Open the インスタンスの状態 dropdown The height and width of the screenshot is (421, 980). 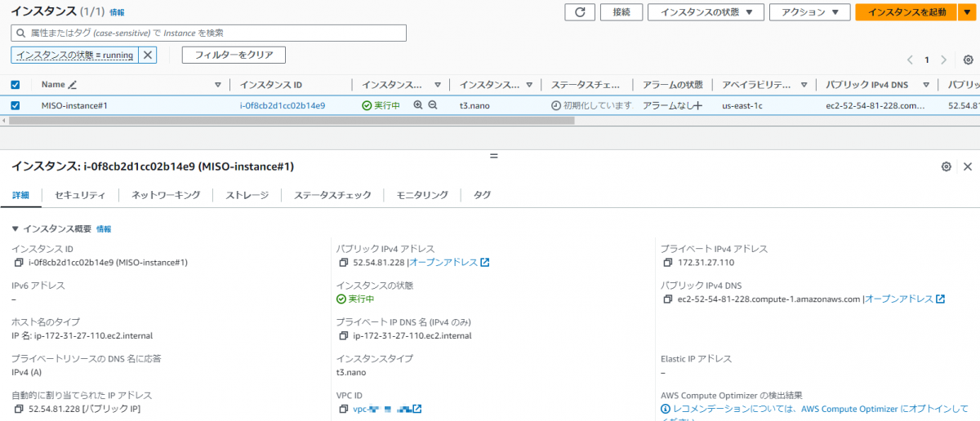point(706,12)
